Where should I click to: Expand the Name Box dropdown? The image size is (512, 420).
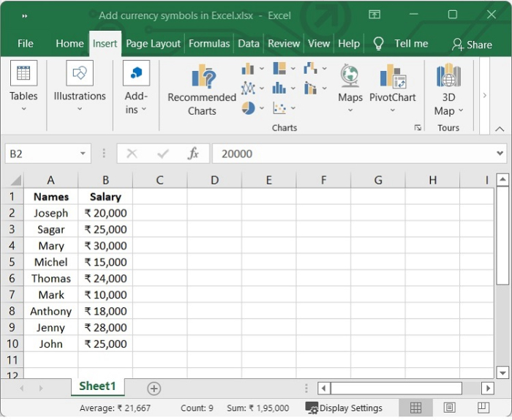tap(83, 154)
